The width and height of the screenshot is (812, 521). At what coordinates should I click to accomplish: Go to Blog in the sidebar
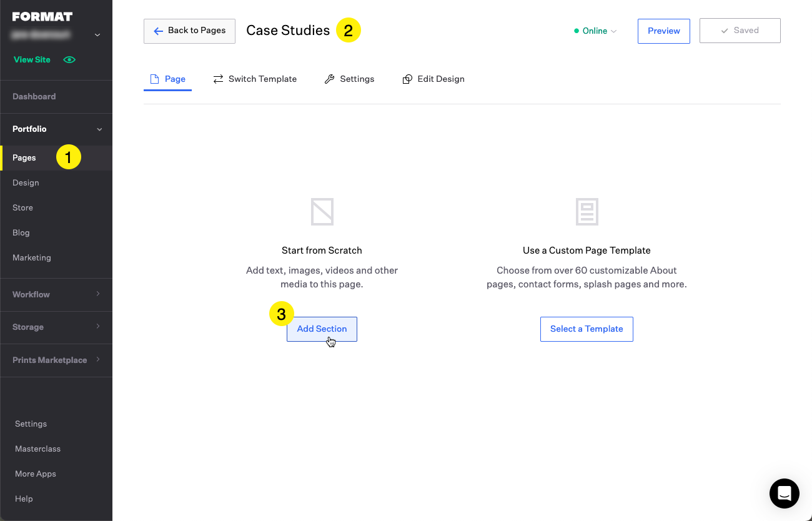pos(21,233)
